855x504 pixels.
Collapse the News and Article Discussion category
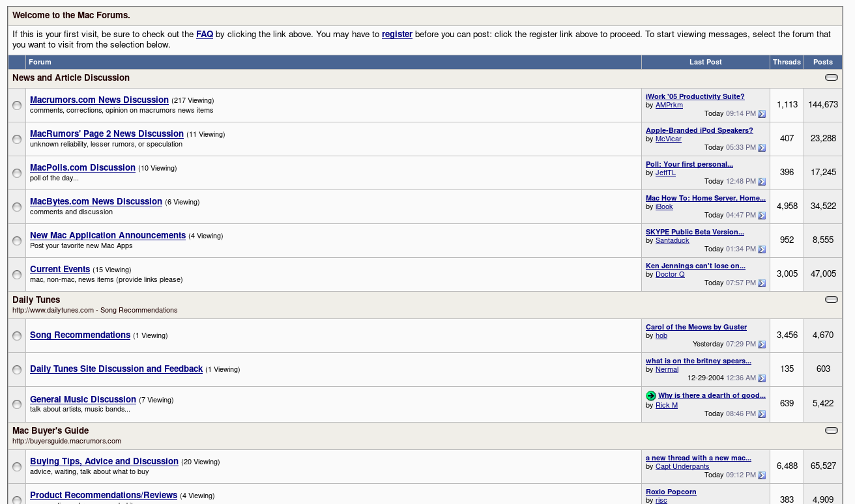832,77
